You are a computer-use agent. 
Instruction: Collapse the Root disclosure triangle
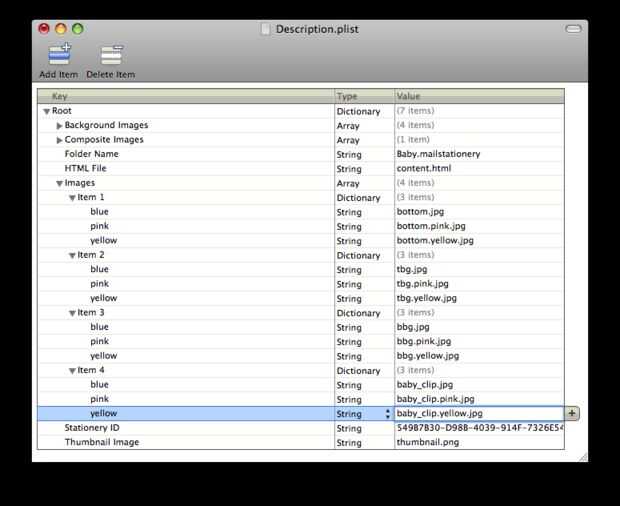pos(46,111)
